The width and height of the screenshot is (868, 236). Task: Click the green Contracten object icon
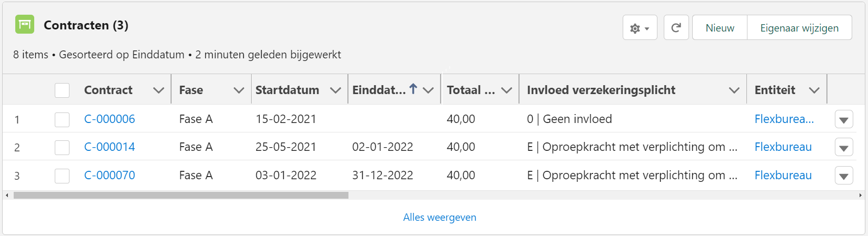[x=25, y=25]
